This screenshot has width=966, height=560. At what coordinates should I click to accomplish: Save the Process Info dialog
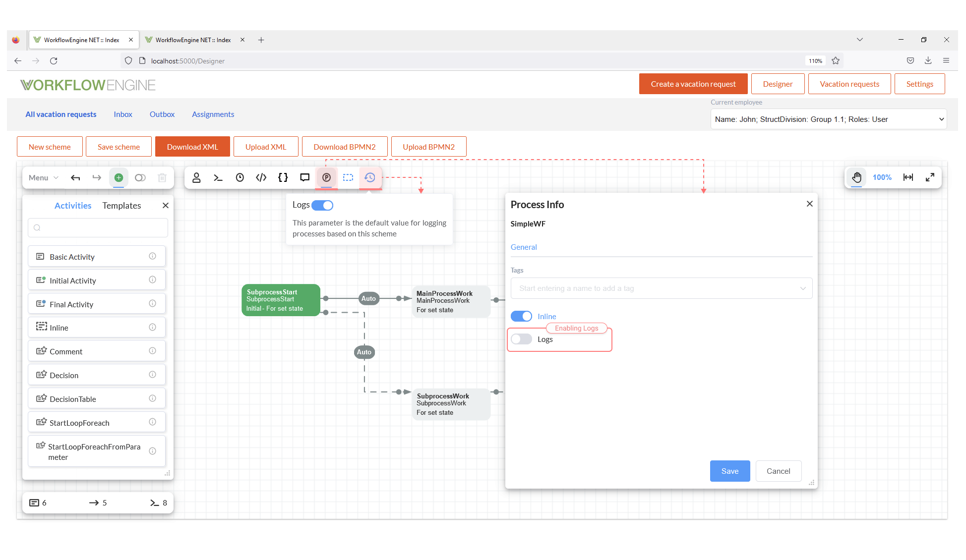[730, 471]
